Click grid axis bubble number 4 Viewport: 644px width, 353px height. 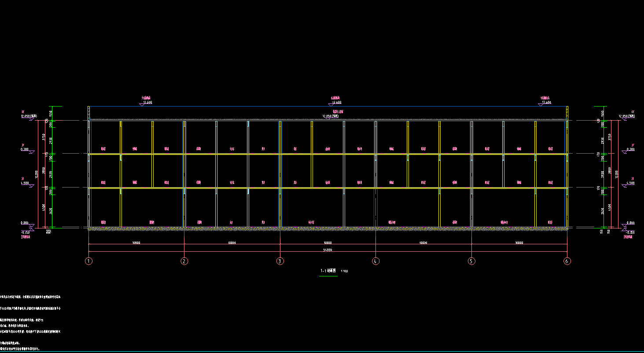[x=375, y=261]
